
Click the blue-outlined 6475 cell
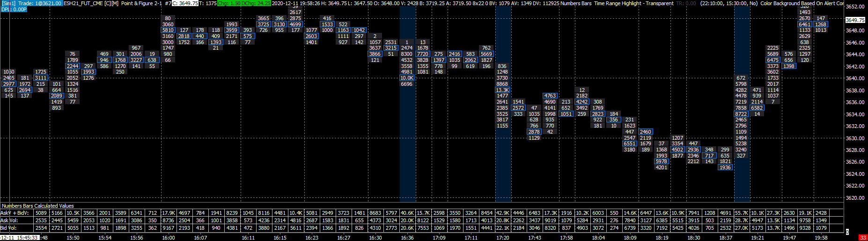click(x=773, y=60)
